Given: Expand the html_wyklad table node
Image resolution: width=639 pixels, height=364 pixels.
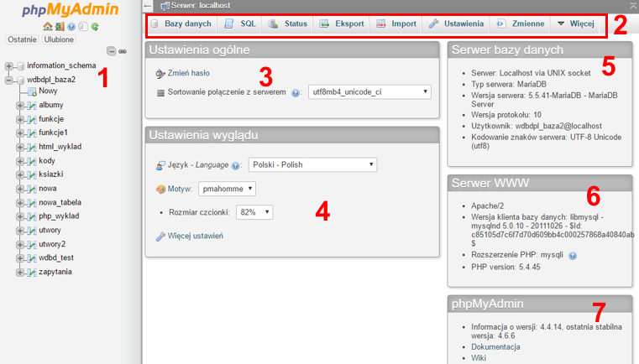Looking at the screenshot, I should pyautogui.click(x=19, y=148).
